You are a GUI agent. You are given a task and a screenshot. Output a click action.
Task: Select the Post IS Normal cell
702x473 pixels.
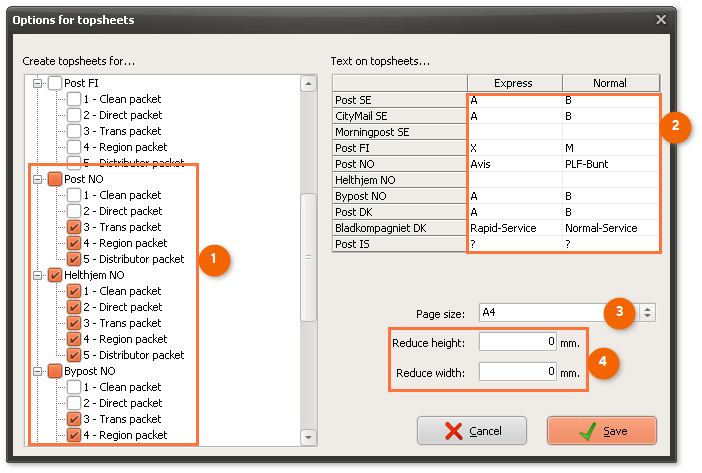click(611, 244)
